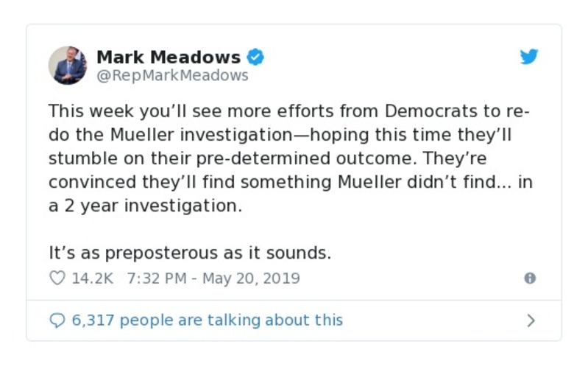Screen dimensions: 588x378
Task: Open Mark Meadows' profile picture
Action: (68, 65)
